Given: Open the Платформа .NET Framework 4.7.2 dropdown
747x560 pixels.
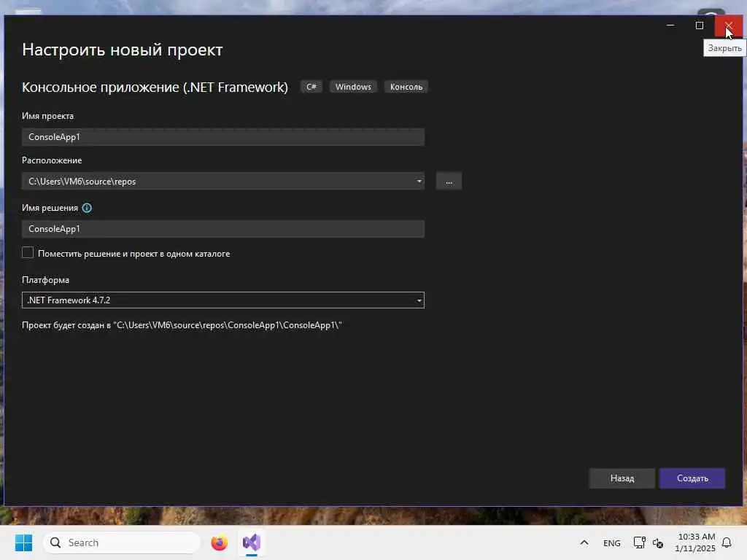Looking at the screenshot, I should click(223, 300).
